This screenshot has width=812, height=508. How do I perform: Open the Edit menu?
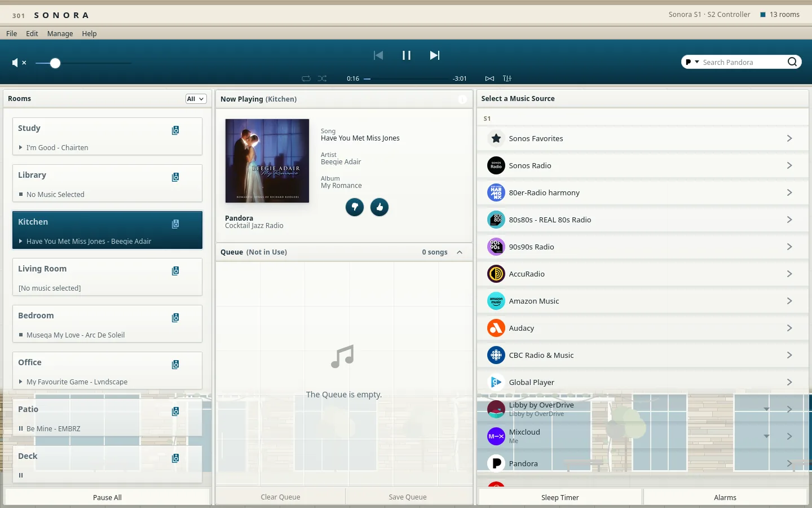[x=32, y=33]
